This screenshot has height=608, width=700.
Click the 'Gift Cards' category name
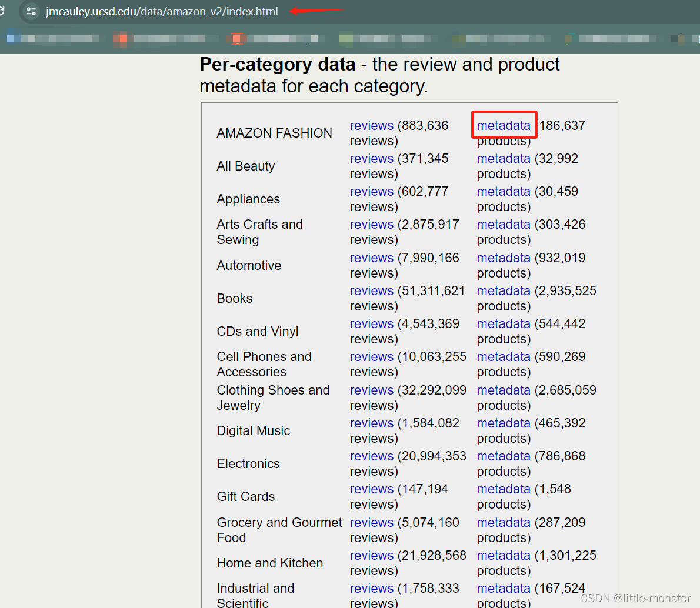click(245, 496)
